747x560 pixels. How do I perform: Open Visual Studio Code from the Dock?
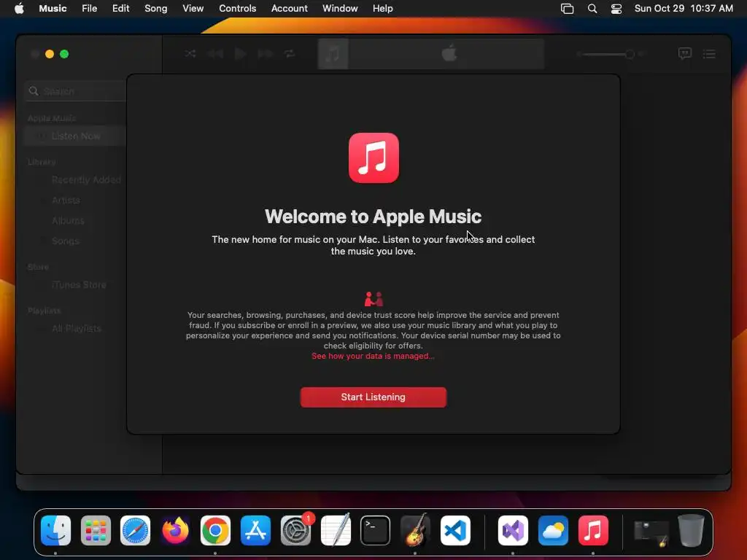click(455, 530)
